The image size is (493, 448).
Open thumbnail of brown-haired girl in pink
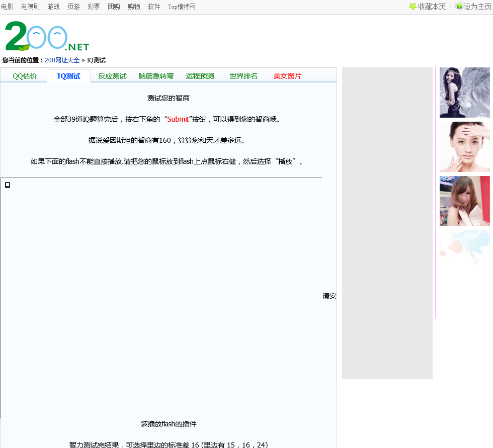click(x=465, y=201)
